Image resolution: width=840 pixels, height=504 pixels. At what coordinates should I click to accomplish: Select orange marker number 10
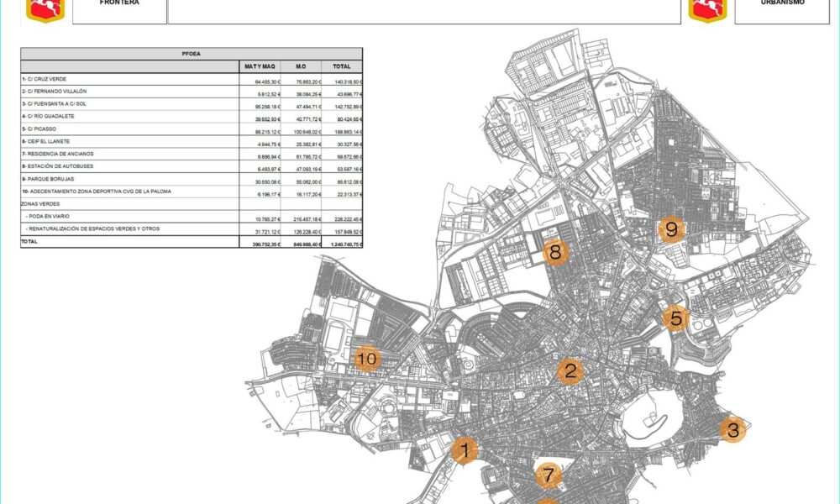367,359
